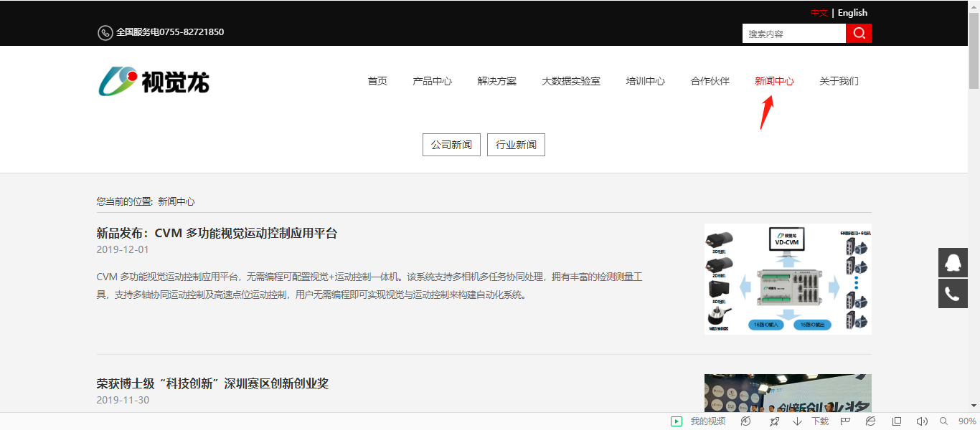Open the award ceremony photo thumbnail
Viewport: 980px width, 430px height.
pos(788,393)
